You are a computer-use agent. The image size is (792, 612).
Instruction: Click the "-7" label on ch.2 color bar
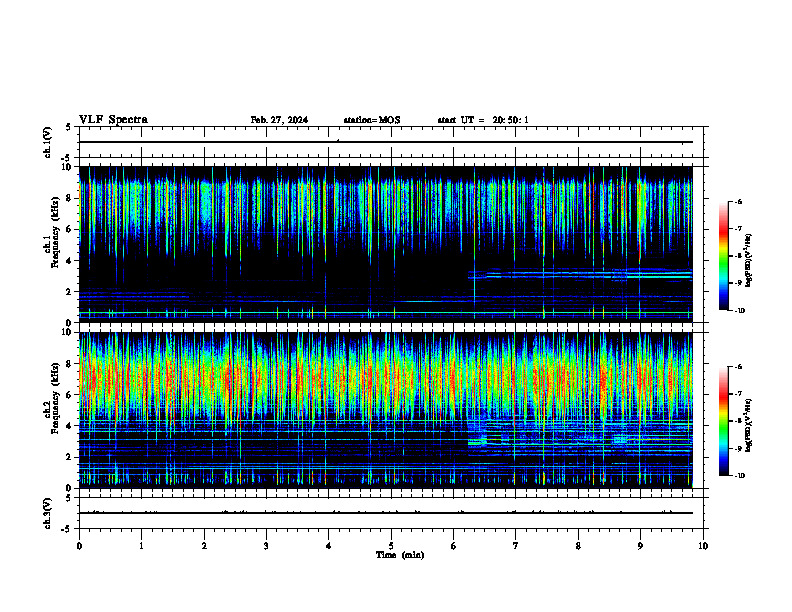[739, 394]
